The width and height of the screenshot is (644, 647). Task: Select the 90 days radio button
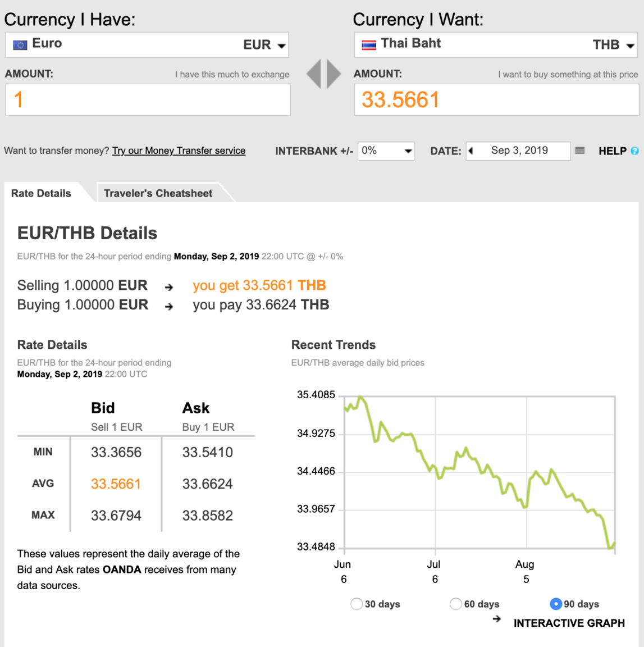point(556,604)
